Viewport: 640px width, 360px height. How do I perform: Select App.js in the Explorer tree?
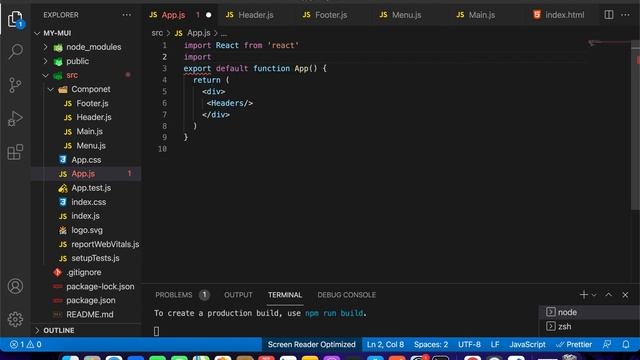[x=86, y=173]
